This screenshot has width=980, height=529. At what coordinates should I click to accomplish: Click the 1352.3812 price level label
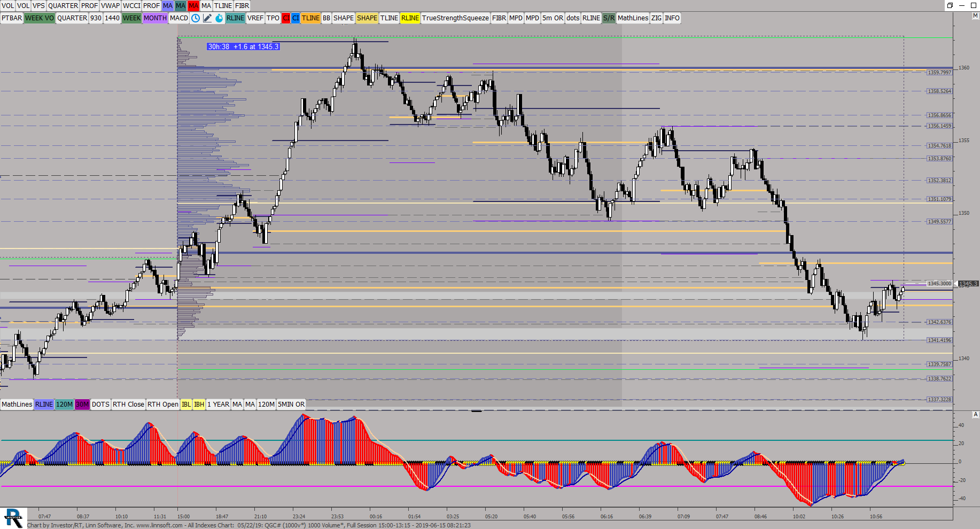939,180
